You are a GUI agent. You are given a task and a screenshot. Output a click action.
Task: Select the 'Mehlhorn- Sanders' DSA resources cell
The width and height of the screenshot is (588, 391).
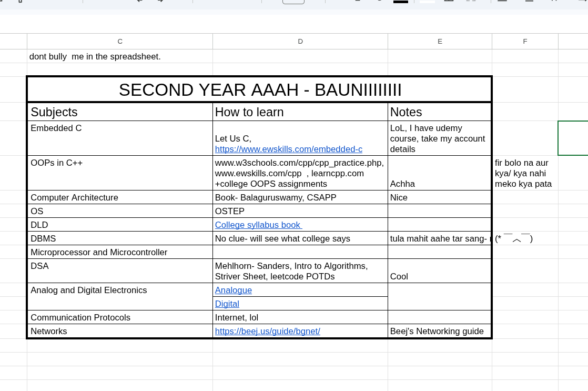click(300, 271)
